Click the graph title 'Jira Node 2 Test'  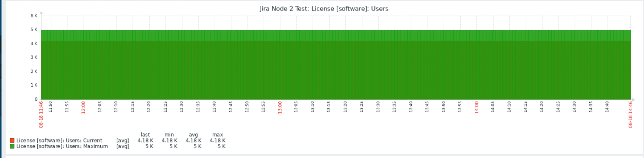click(x=324, y=9)
